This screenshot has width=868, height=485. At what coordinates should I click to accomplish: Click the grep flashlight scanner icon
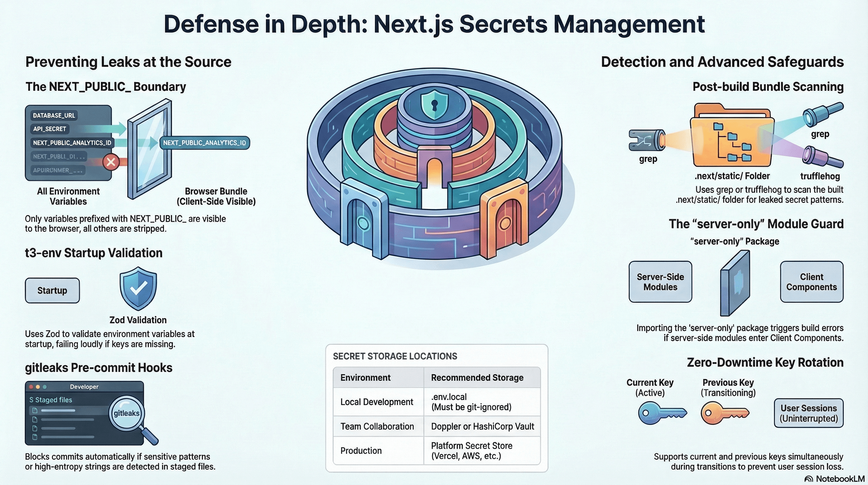(646, 140)
